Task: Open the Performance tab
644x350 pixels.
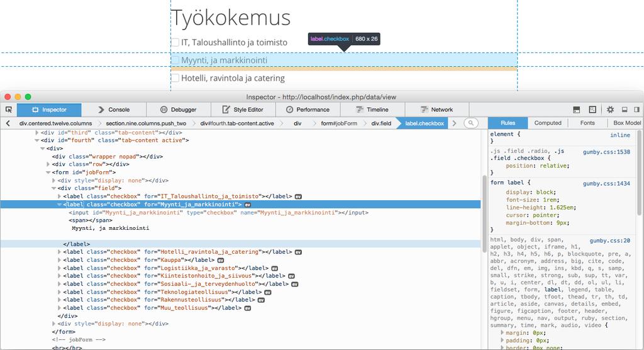Action: tap(308, 110)
